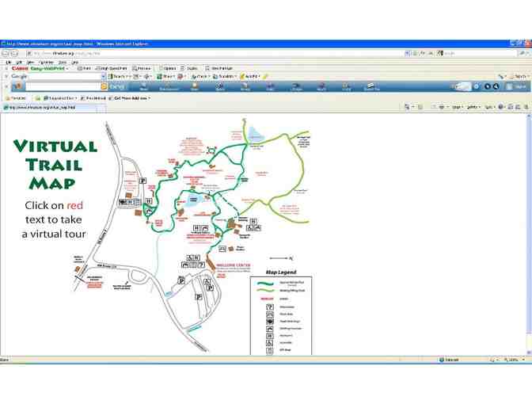The width and height of the screenshot is (532, 404).
Task: Click Print in Canon Easy-WebPrint toolbar
Action: [85, 69]
